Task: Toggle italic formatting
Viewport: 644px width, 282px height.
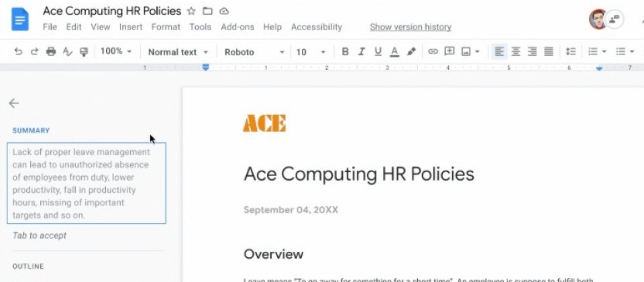Action: coord(362,52)
